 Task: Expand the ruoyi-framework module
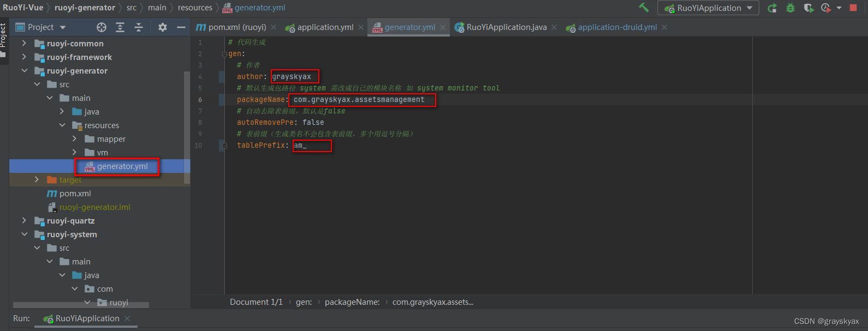(24, 57)
